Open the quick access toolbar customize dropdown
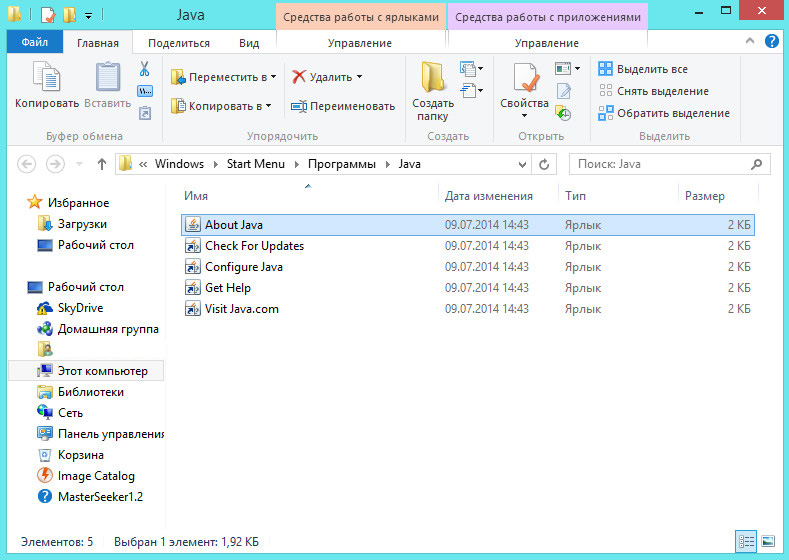789x560 pixels. pyautogui.click(x=89, y=16)
